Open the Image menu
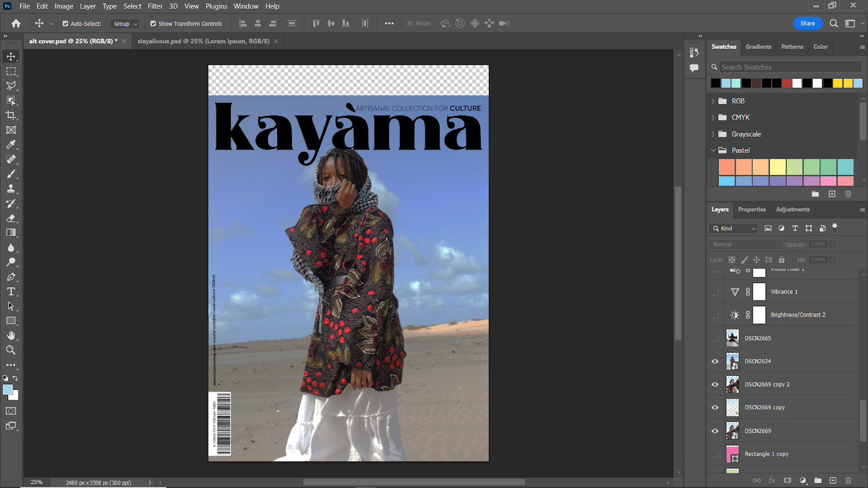 63,6
